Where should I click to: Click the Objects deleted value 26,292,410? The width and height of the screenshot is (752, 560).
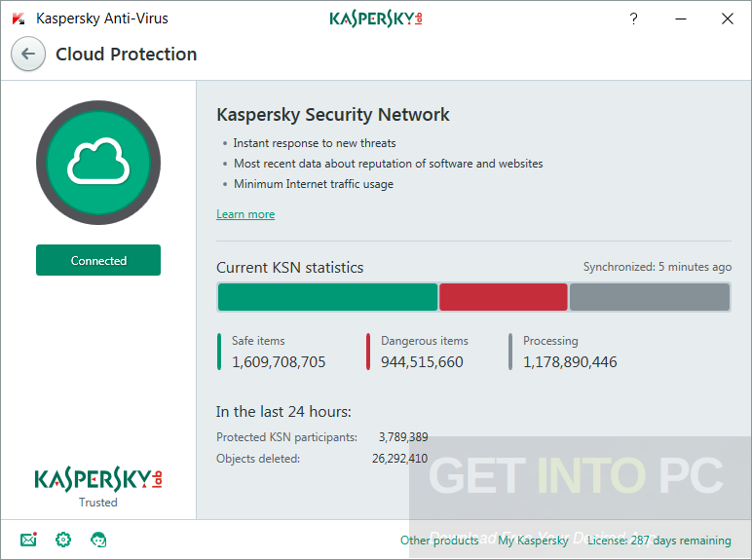[399, 459]
